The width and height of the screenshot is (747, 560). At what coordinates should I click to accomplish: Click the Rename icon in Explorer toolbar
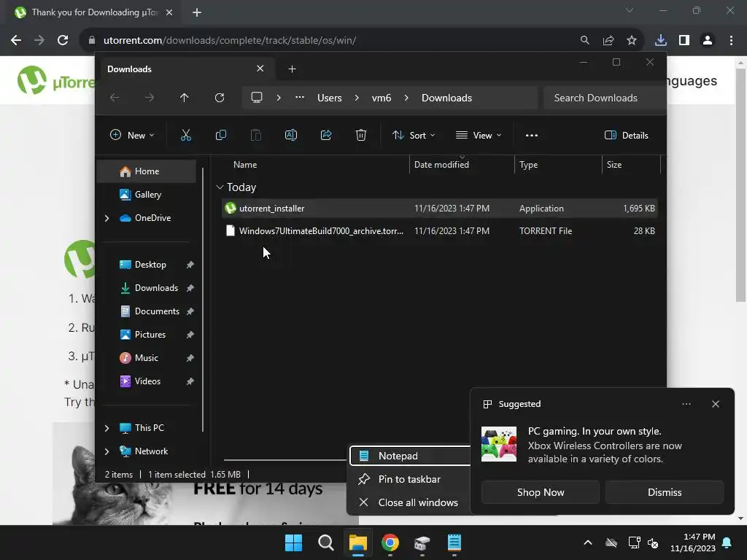(290, 135)
